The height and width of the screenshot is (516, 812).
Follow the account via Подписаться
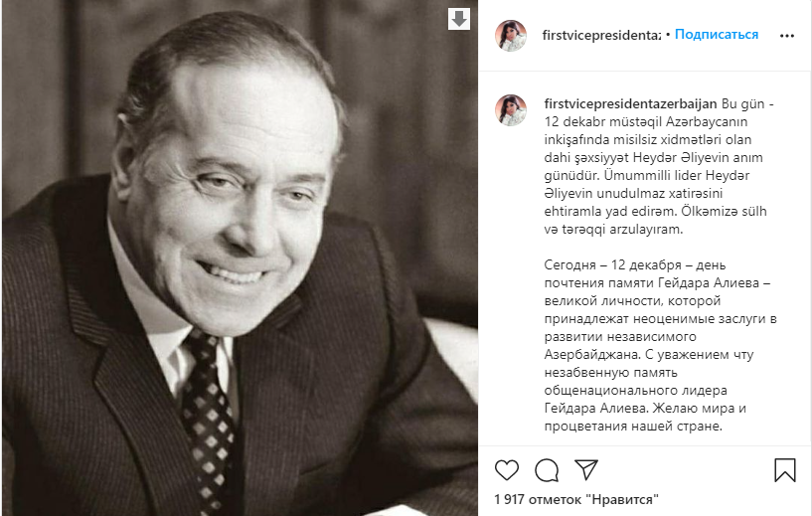(x=716, y=35)
